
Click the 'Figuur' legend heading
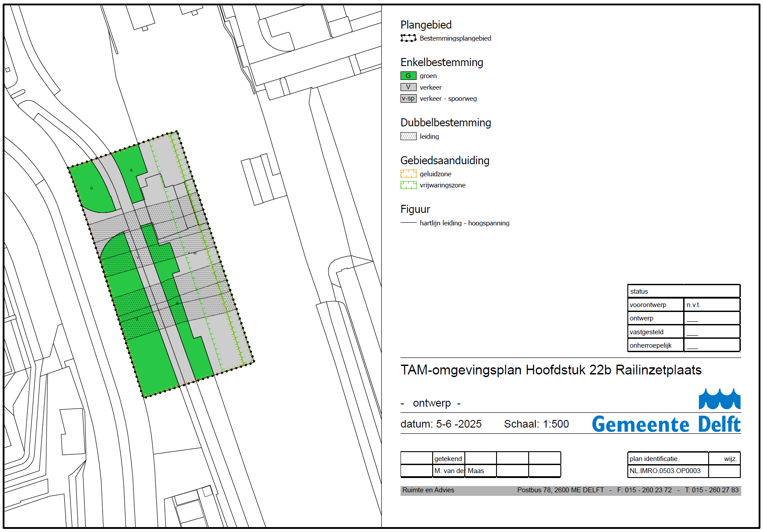click(415, 209)
